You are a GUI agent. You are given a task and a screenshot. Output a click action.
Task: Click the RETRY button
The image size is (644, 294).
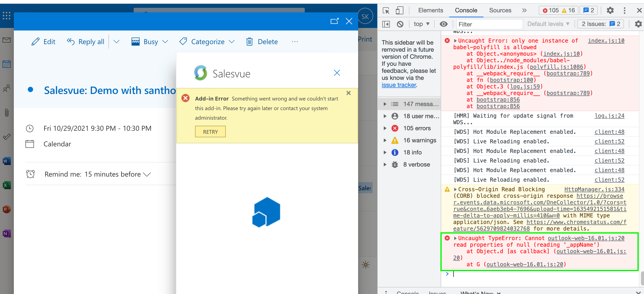pyautogui.click(x=210, y=132)
